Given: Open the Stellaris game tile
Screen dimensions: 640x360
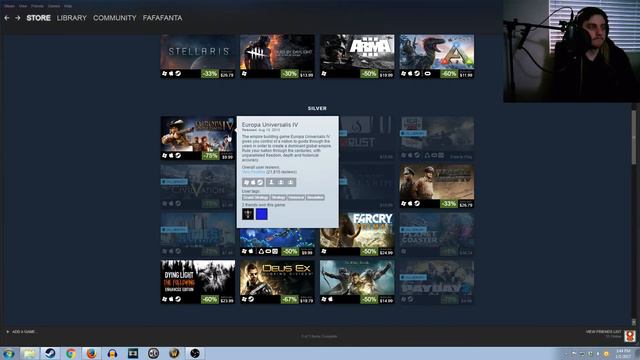Looking at the screenshot, I should click(198, 56).
